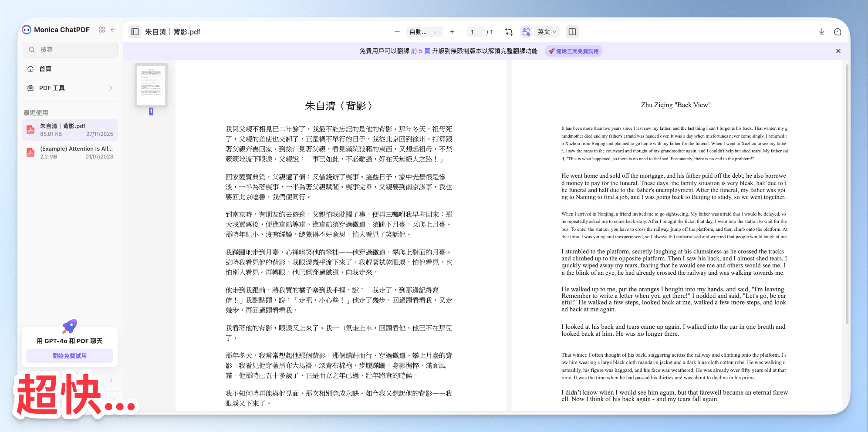Collapse the Monica ChatPDF left sidebar
868x432 pixels.
(112, 30)
